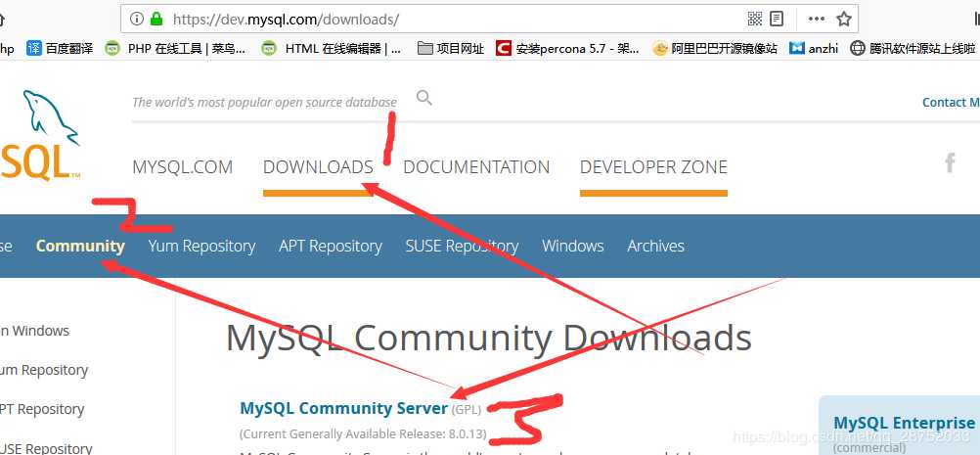
Task: Open the DOCUMENTATION navigation item
Action: [x=476, y=167]
